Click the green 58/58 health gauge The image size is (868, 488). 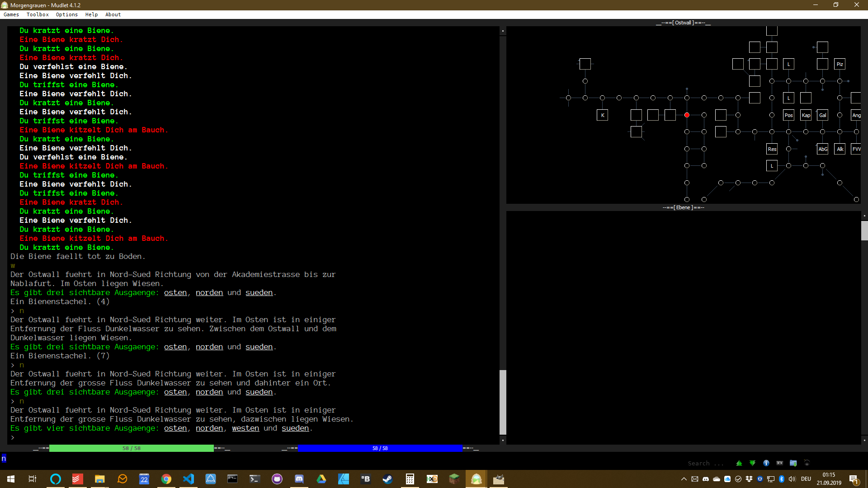(x=132, y=448)
